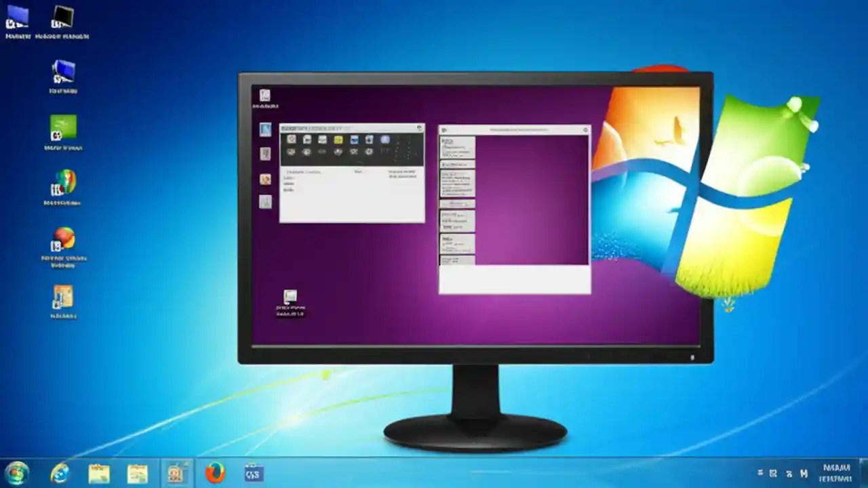868x488 pixels.
Task: Launch Firefox from the Windows taskbar
Action: 216,474
